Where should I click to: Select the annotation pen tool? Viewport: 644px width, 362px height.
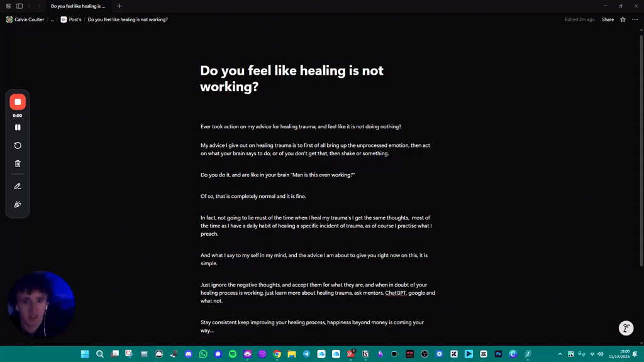point(18,186)
